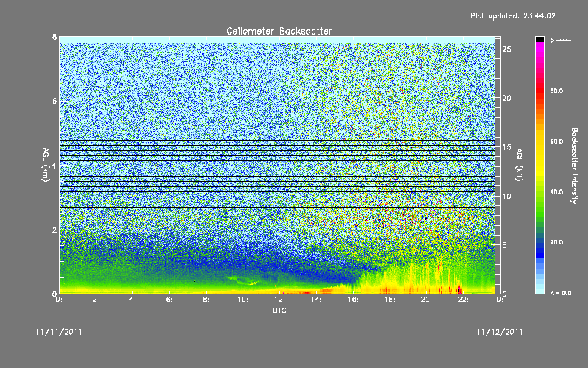Click the '16:' hour tick on UTC axis

[354, 300]
